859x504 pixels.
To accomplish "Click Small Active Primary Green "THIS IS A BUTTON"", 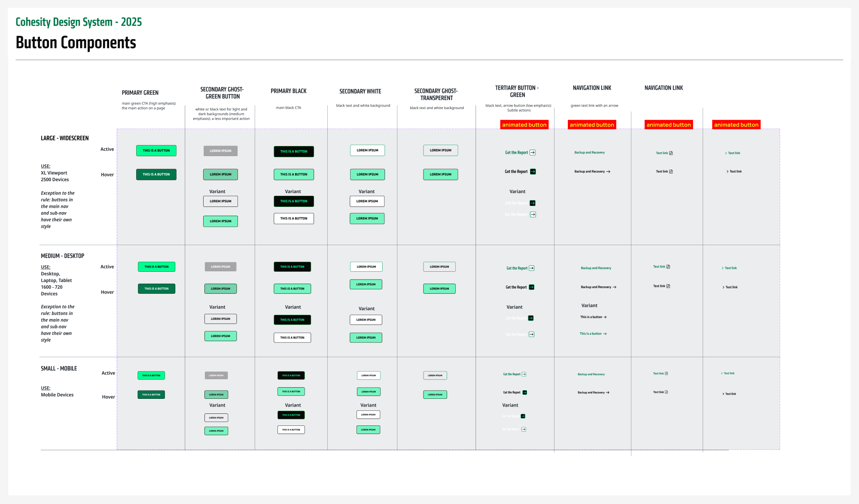I will click(x=151, y=375).
